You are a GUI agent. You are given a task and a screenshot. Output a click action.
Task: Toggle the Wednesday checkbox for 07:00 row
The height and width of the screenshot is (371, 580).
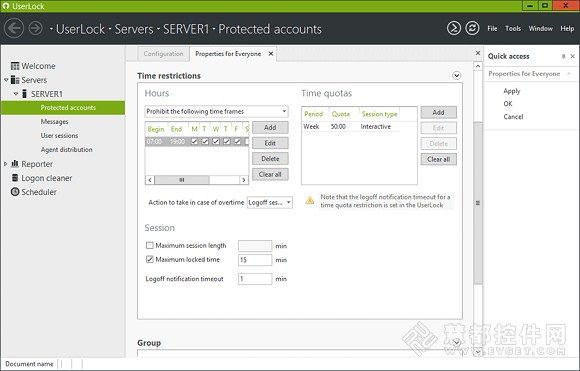[x=216, y=141]
